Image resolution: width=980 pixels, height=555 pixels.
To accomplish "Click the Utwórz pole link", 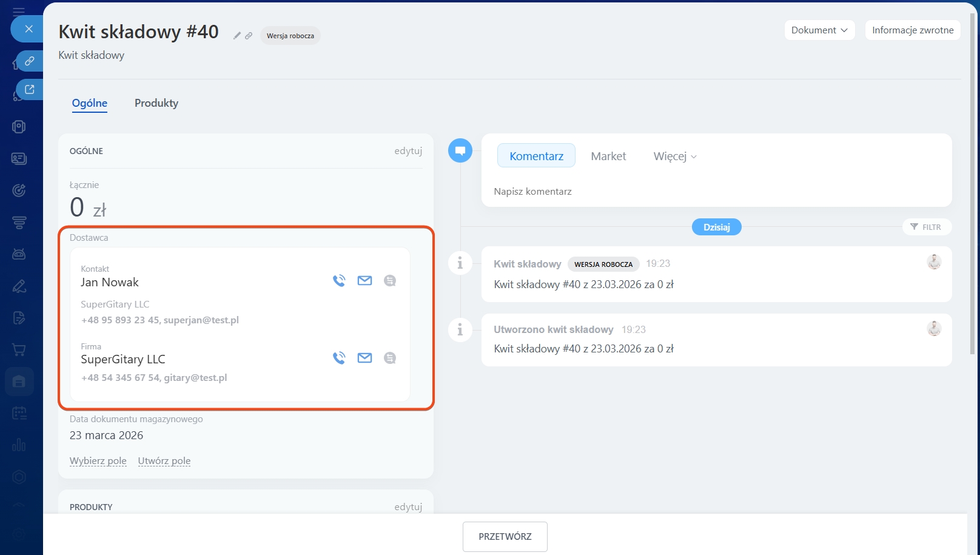I will [164, 461].
